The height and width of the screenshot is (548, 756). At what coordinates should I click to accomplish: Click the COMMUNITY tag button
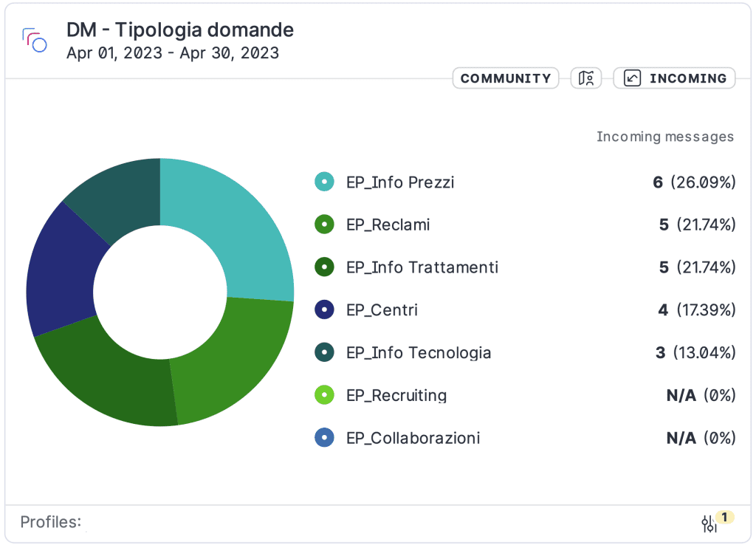pyautogui.click(x=505, y=78)
